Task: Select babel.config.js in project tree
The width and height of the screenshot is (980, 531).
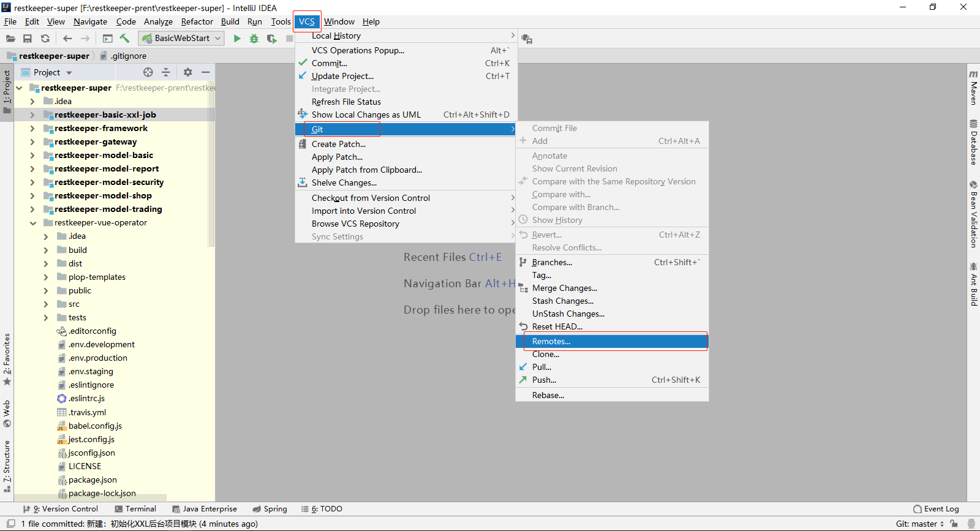Action: 95,426
